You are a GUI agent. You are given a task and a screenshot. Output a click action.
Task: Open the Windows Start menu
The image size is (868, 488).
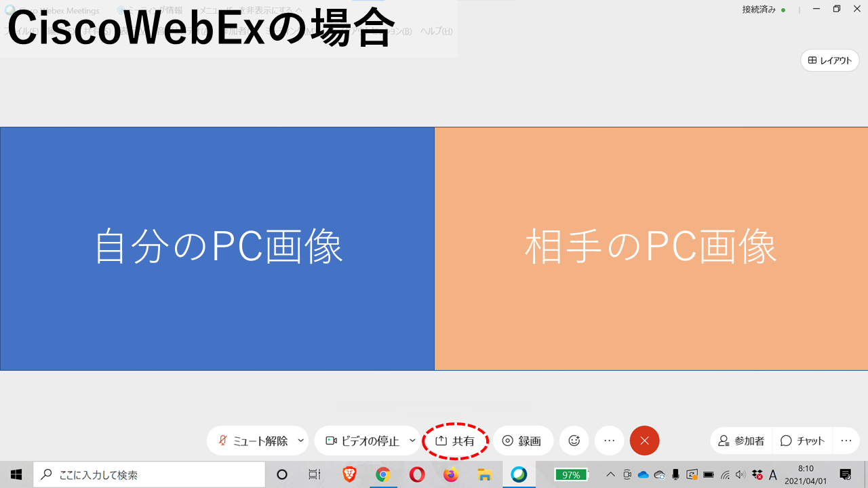coord(16,474)
